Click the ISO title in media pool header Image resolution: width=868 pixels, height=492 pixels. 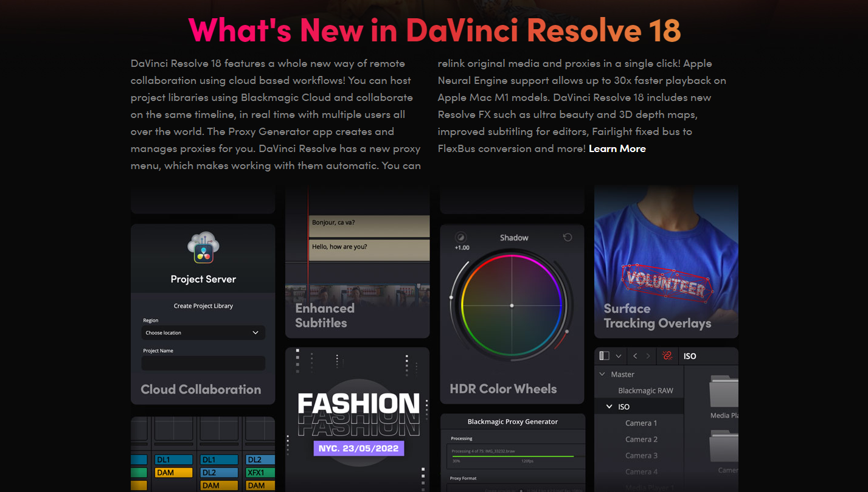point(690,356)
